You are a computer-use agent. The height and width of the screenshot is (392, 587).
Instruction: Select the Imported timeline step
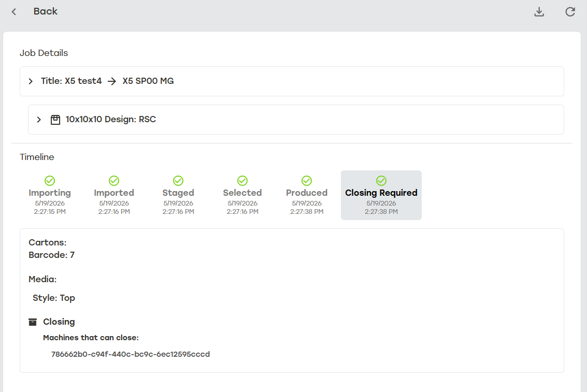click(114, 195)
